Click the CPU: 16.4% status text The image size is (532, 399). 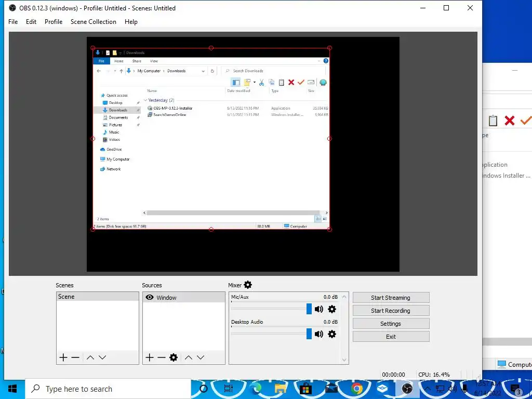pyautogui.click(x=434, y=375)
